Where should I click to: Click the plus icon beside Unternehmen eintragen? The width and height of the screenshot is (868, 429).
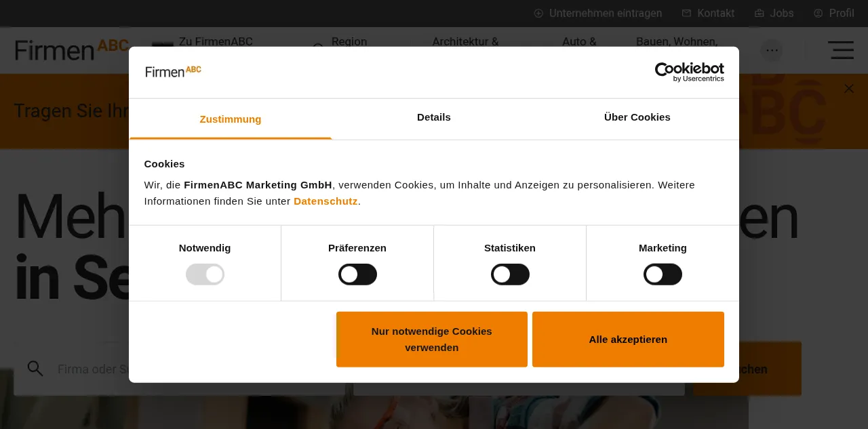pos(538,14)
